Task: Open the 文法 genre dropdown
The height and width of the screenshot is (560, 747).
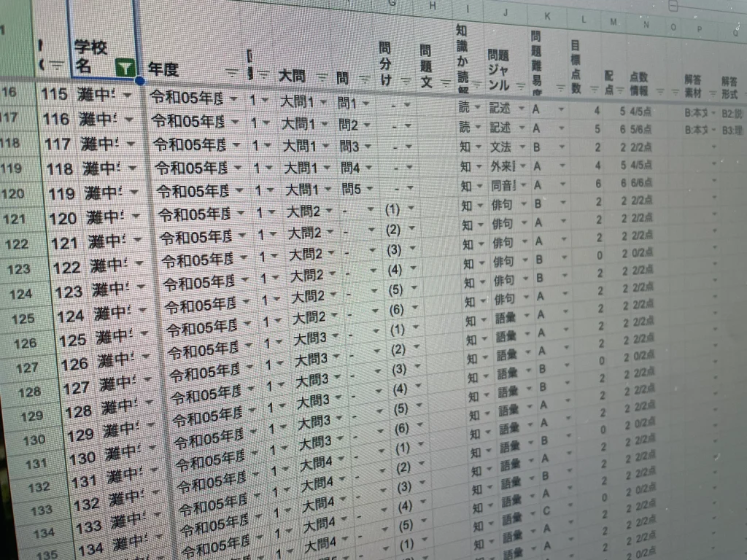Action: point(522,147)
